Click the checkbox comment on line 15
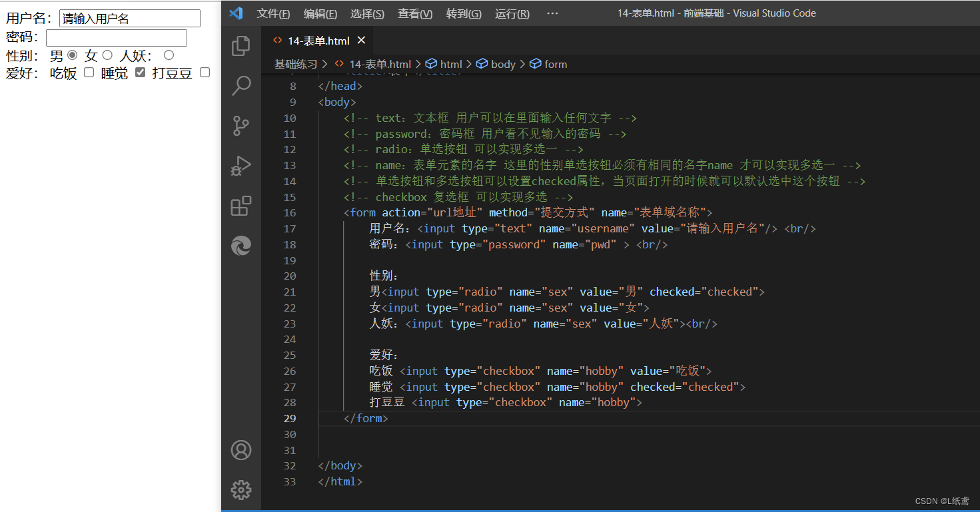This screenshot has width=980, height=512. tap(458, 197)
